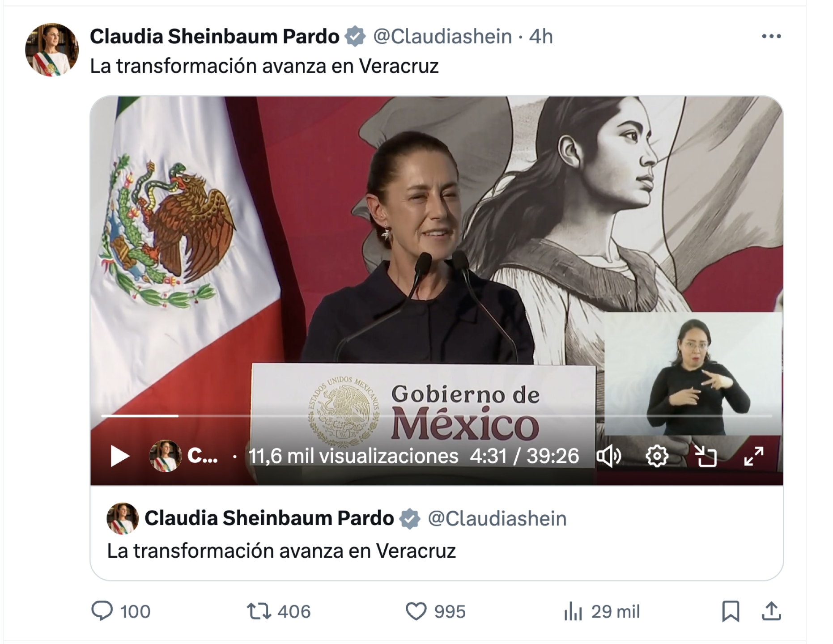Share the tweet via upload icon
Image resolution: width=833 pixels, height=644 pixels.
(x=771, y=611)
